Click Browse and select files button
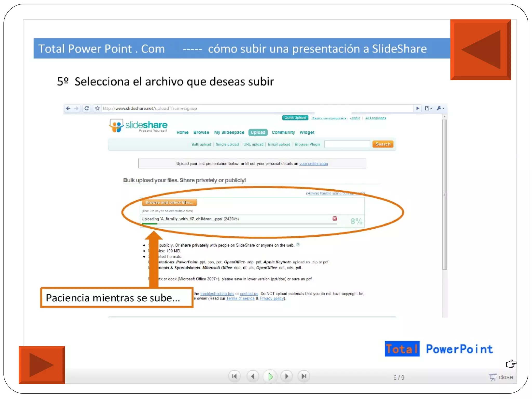 [169, 202]
